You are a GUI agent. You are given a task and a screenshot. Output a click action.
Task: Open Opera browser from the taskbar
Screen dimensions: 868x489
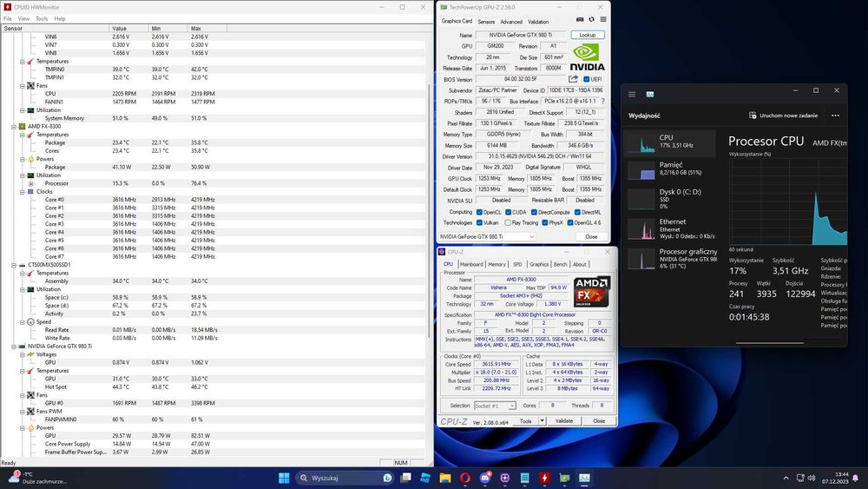tap(465, 479)
